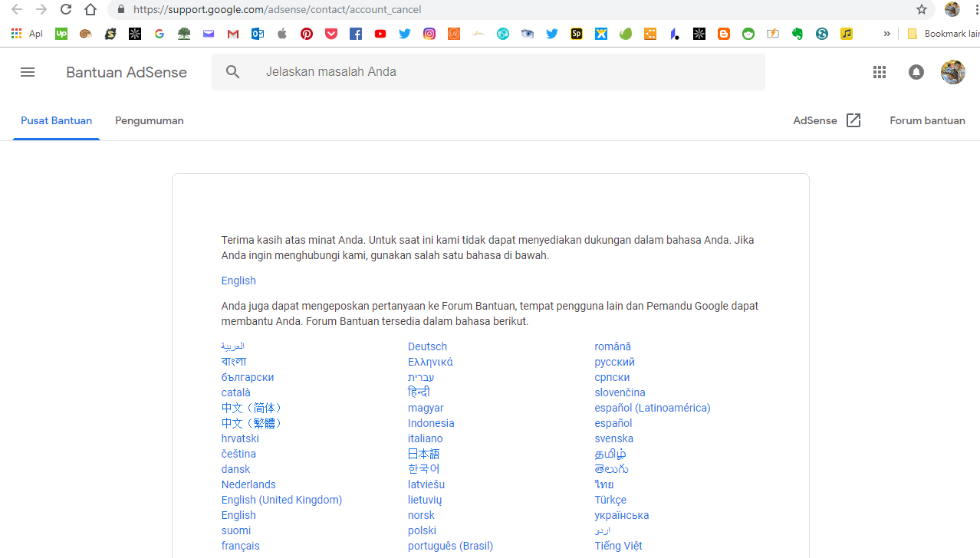
Task: Select the Deutsch forum link
Action: tap(427, 346)
